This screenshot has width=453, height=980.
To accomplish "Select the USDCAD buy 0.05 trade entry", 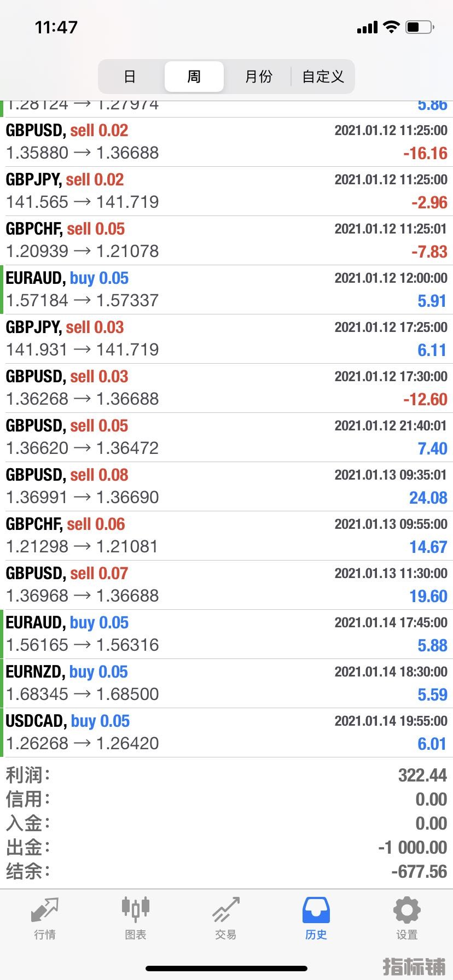I will coord(226,733).
